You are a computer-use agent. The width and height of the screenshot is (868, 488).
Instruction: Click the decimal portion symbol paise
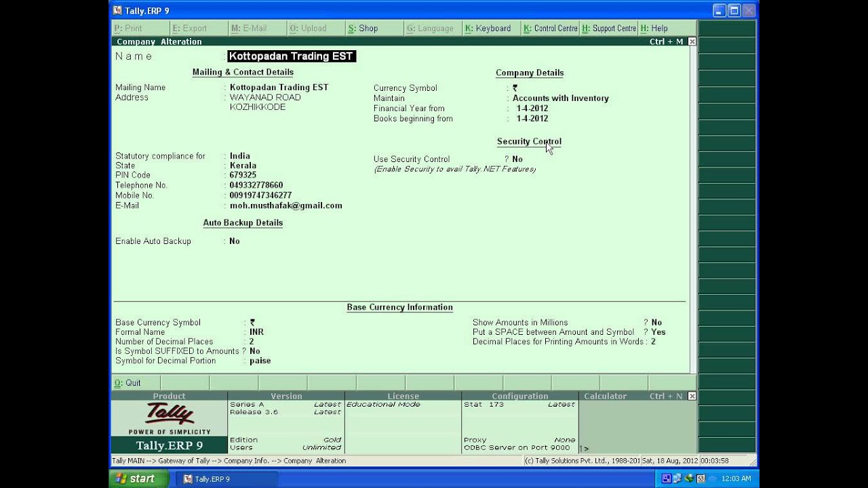(x=260, y=361)
